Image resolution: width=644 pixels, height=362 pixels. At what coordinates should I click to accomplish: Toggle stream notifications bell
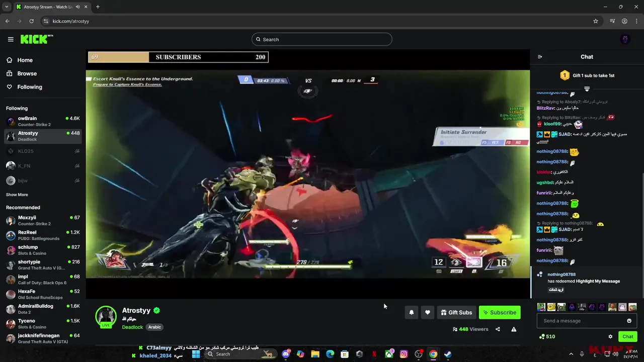(412, 312)
